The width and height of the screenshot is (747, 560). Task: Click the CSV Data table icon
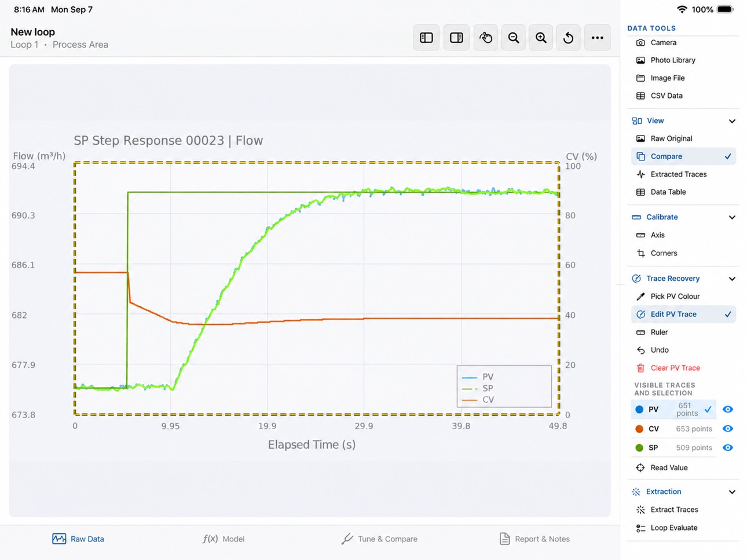tap(640, 96)
